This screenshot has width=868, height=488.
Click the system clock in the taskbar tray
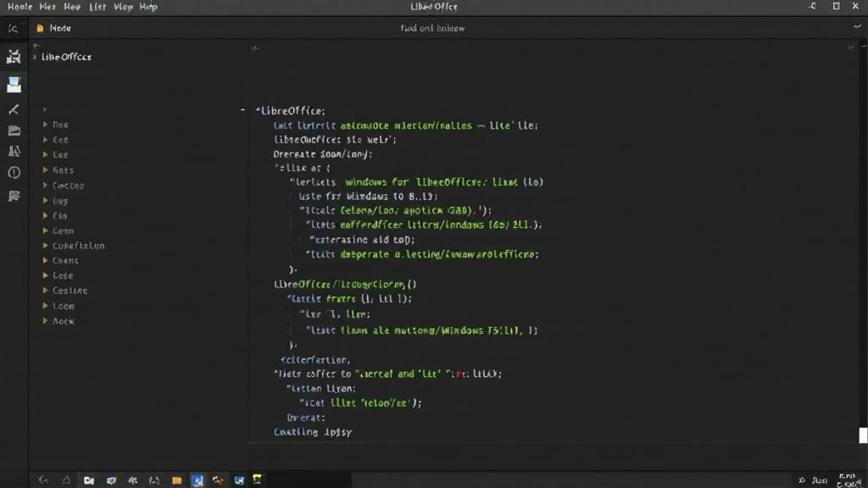click(x=849, y=480)
